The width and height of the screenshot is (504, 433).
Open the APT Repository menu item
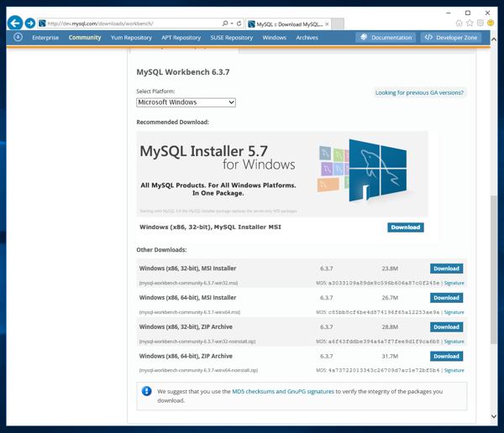tap(181, 38)
